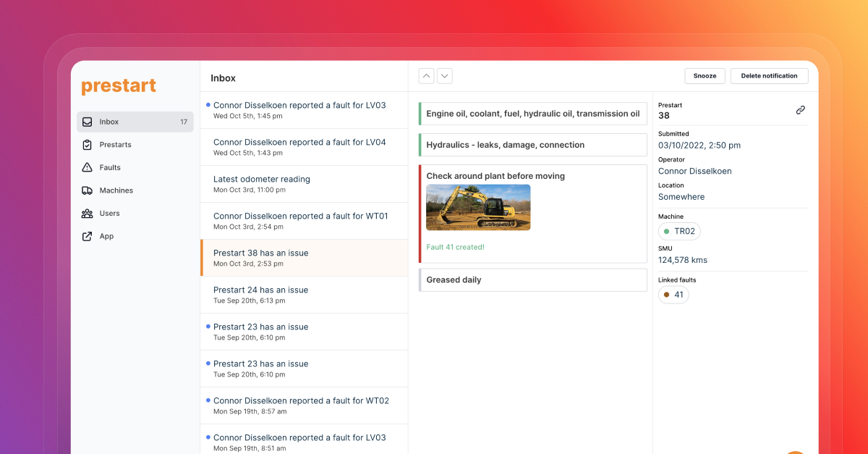The image size is (868, 454).
Task: Select the Prestarts checklist icon in the sidebar
Action: pyautogui.click(x=88, y=144)
